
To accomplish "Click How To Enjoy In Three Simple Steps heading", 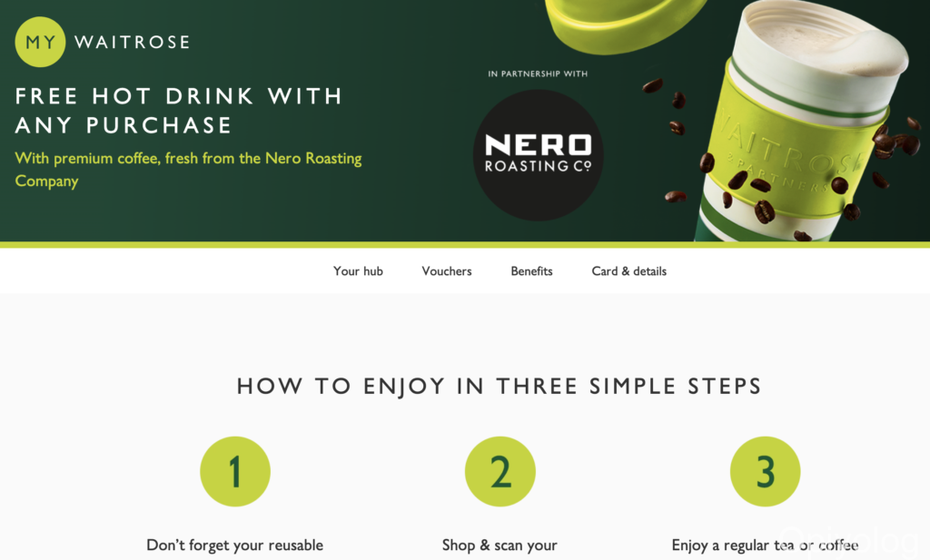I will pos(499,387).
